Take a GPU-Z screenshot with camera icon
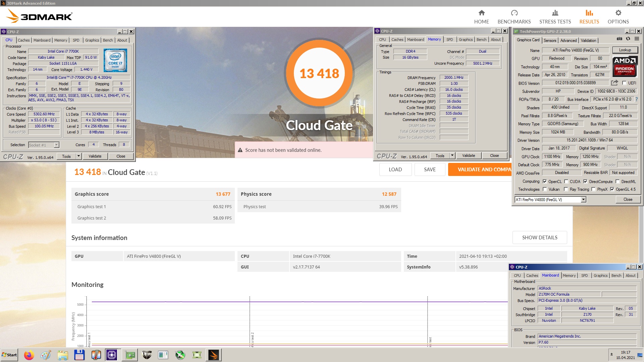The height and width of the screenshot is (362, 644). tap(619, 39)
